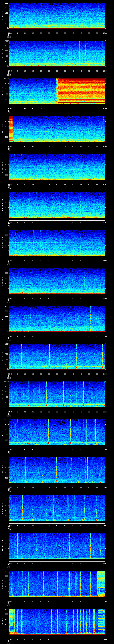
Task: Select the 14:20:00 start time label
Action: click(9, 260)
